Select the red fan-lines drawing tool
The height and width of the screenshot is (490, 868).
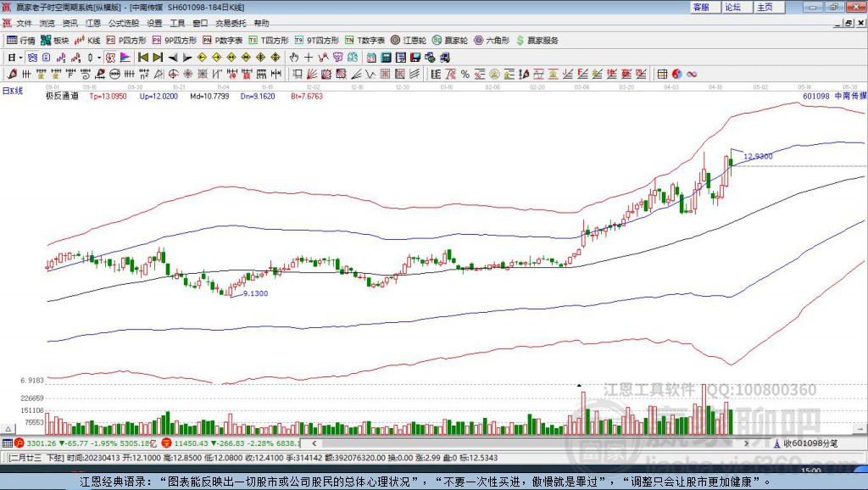point(312,75)
